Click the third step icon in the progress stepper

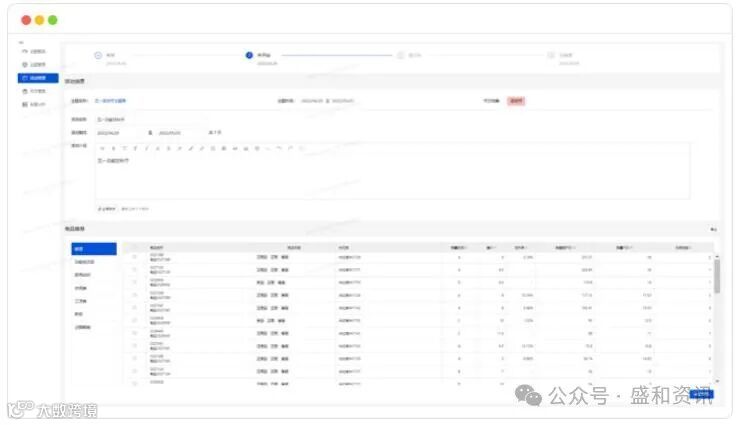click(x=400, y=55)
